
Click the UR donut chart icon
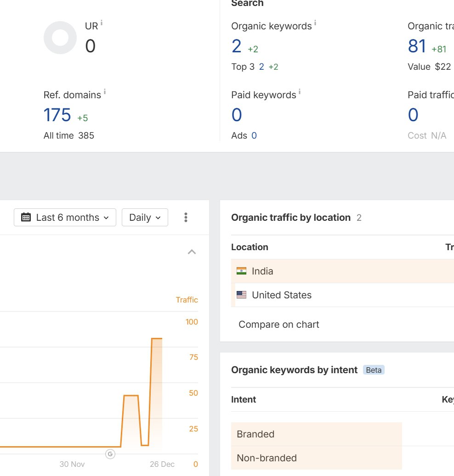(x=60, y=38)
